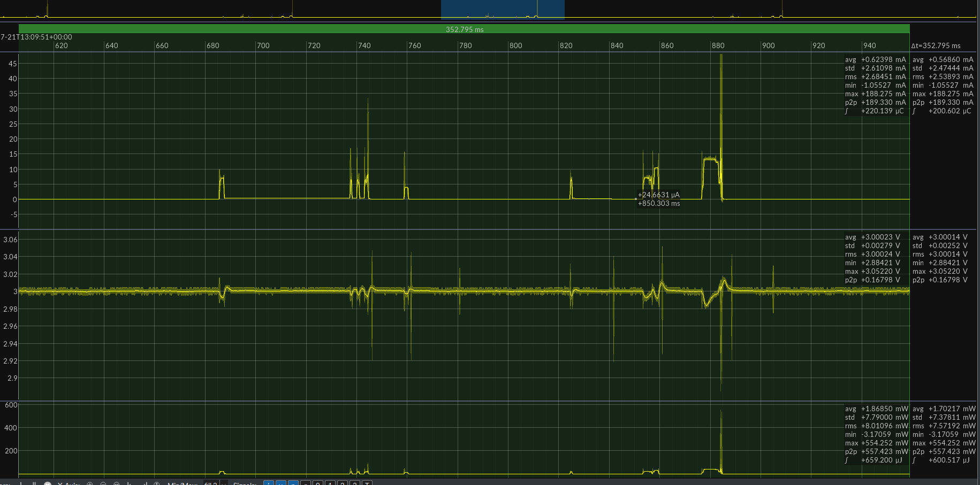
Task: Enable GPI signal "0"
Action: click(x=317, y=483)
